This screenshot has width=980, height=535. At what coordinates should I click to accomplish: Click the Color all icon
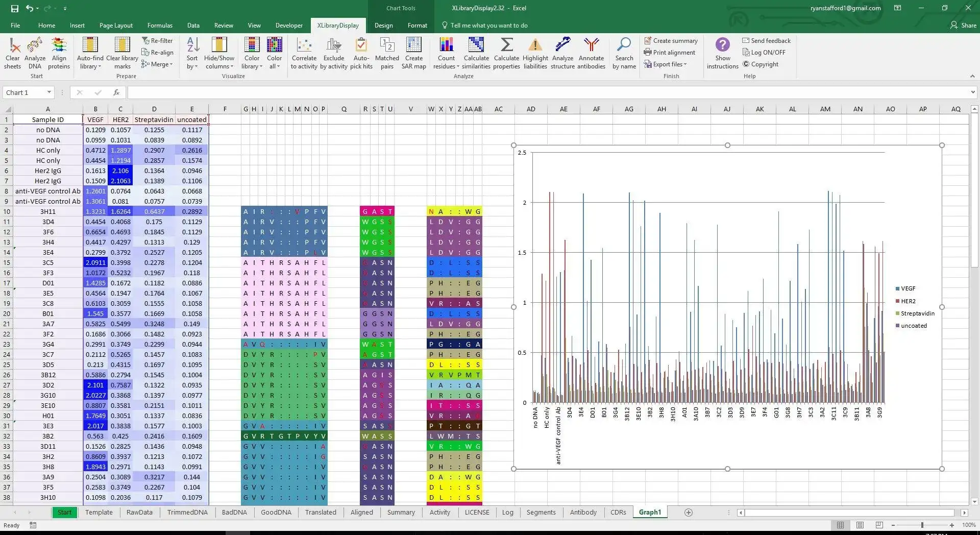point(274,53)
